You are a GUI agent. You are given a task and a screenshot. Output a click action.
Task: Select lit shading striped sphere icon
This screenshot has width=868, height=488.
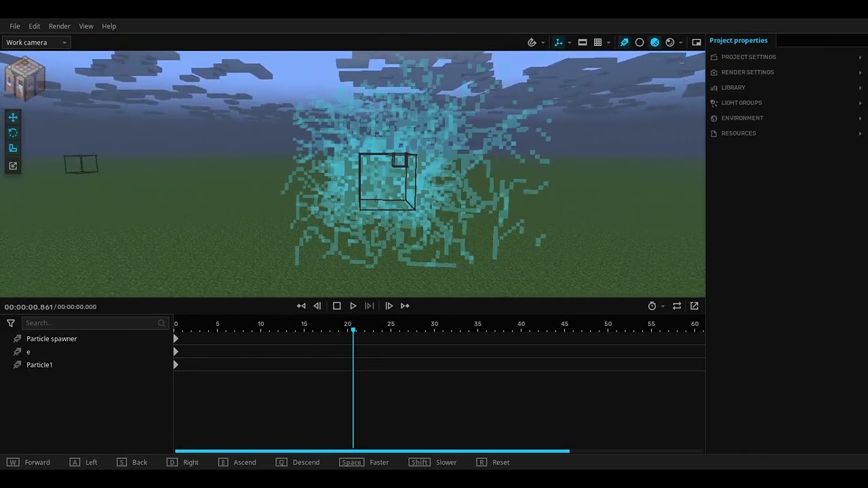click(x=654, y=42)
